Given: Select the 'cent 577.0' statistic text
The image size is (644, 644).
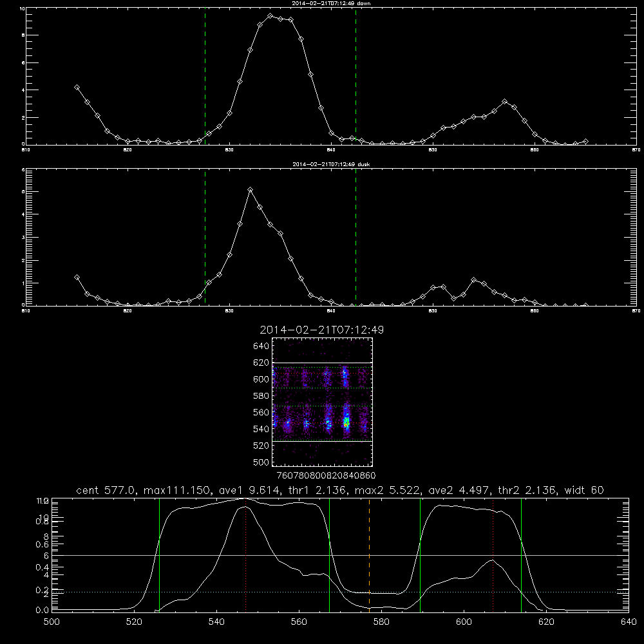Looking at the screenshot, I should [x=106, y=490].
